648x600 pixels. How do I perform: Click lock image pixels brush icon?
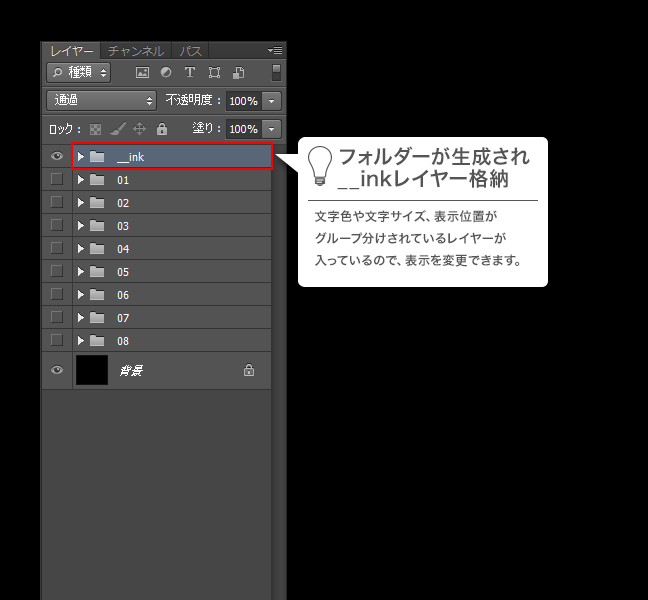tap(117, 129)
